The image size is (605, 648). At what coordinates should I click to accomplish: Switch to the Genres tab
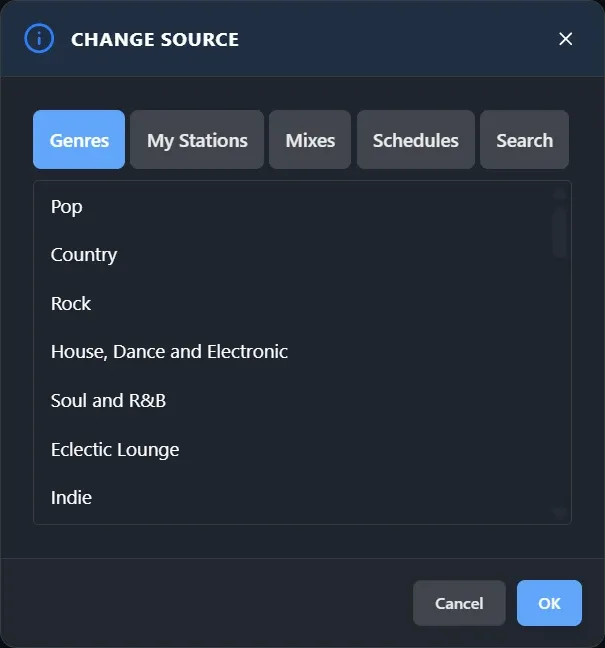pos(79,140)
